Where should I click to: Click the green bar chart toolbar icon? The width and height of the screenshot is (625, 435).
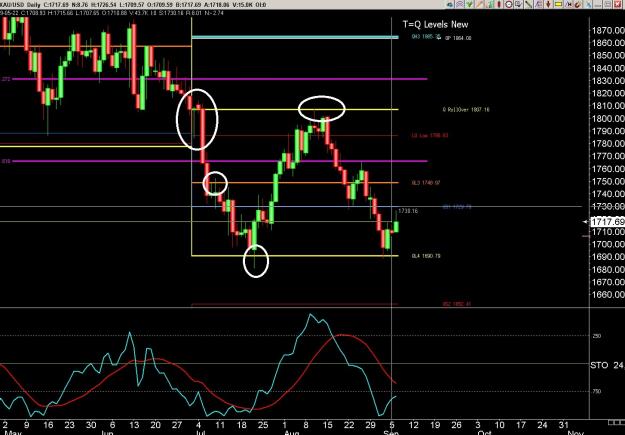(490, 4)
